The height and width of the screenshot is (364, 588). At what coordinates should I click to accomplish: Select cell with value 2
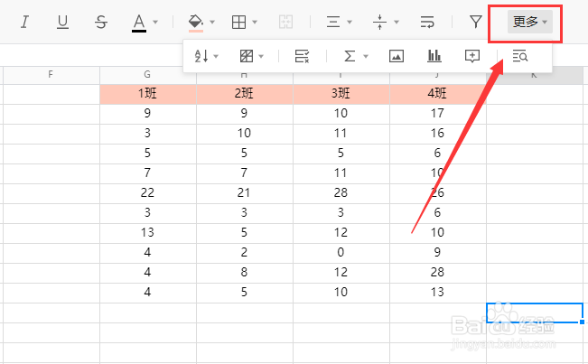click(x=244, y=253)
